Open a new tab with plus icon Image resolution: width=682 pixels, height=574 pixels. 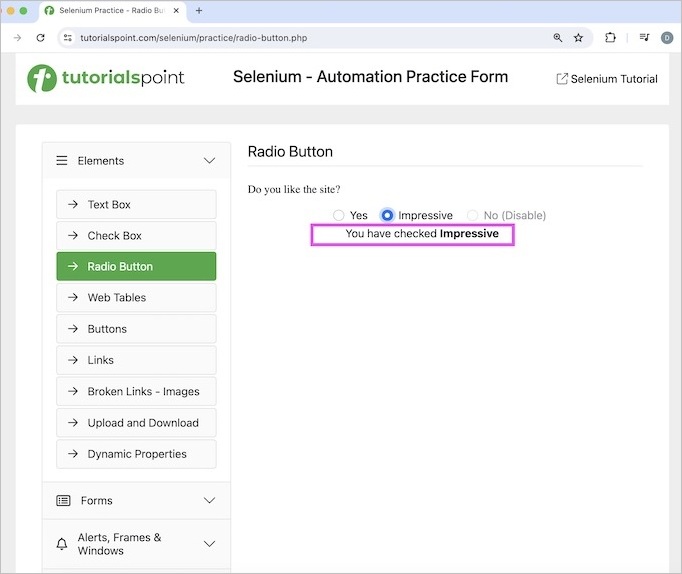199,10
